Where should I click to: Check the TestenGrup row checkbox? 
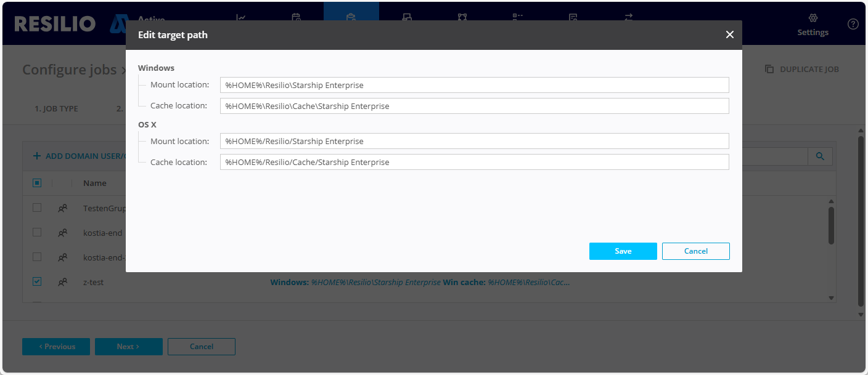37,208
